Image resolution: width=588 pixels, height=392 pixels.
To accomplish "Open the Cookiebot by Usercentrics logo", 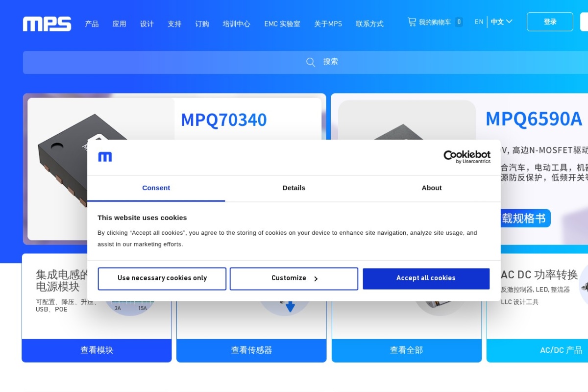I will click(x=467, y=157).
